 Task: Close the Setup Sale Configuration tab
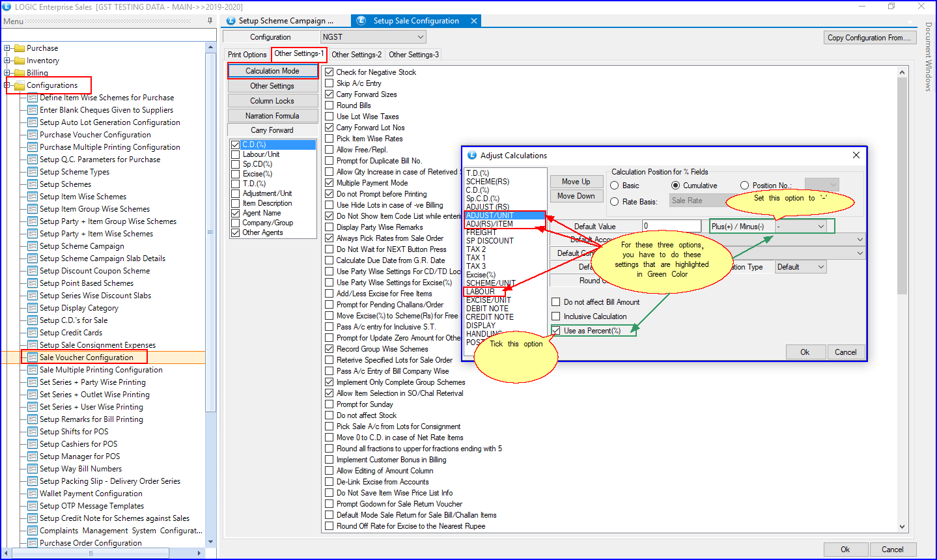(474, 21)
